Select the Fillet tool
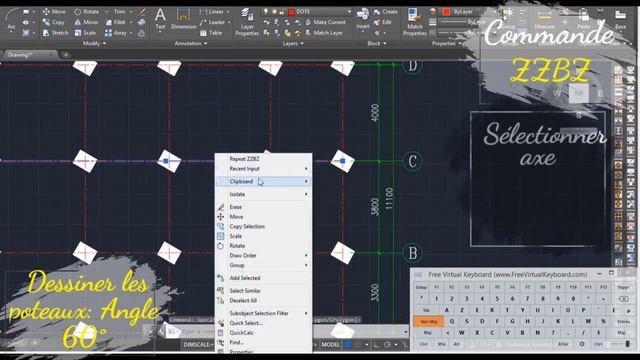This screenshot has height=360, width=640. [x=116, y=22]
